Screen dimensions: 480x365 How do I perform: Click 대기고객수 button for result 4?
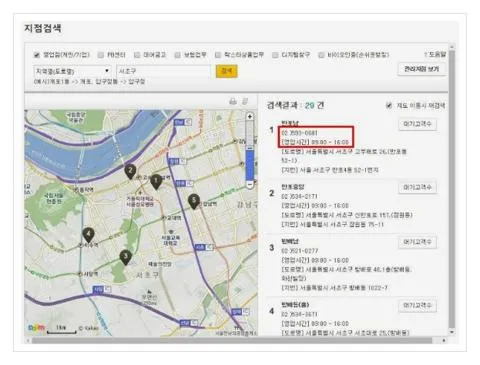[x=418, y=305]
